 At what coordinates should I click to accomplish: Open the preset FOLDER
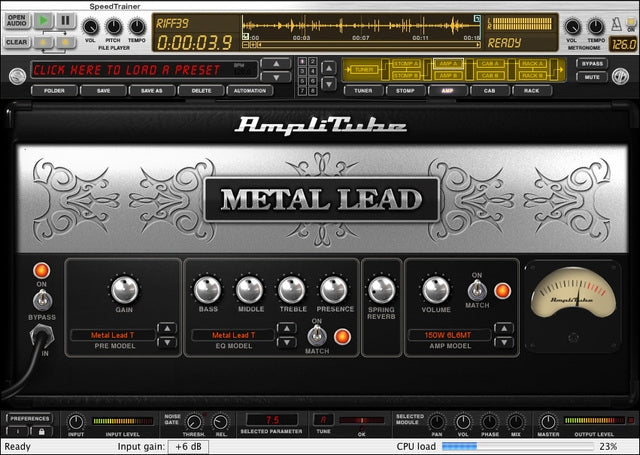pyautogui.click(x=54, y=91)
